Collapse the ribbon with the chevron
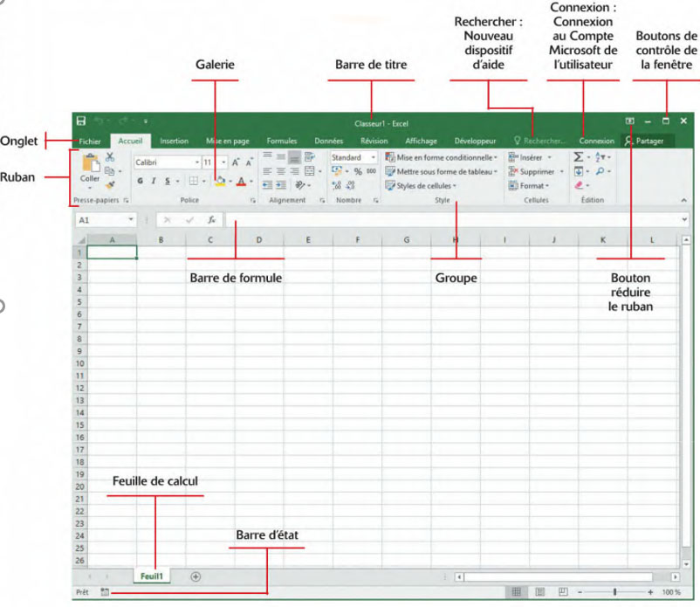Image resolution: width=700 pixels, height=607 pixels. (684, 200)
